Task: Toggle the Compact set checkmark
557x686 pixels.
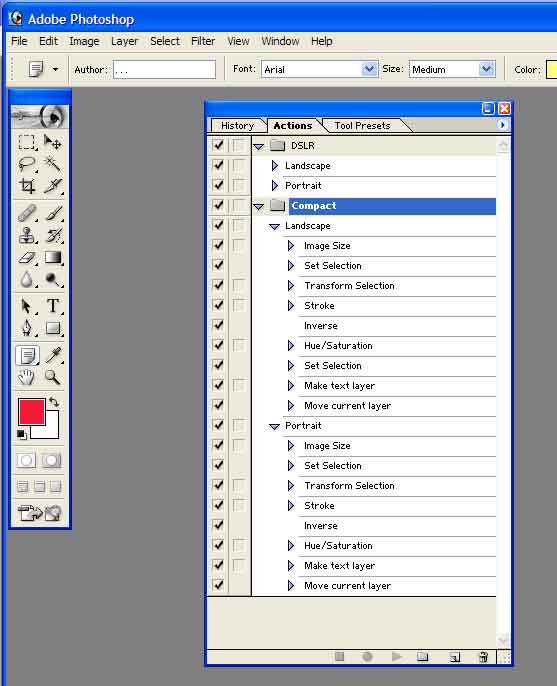Action: [218, 205]
